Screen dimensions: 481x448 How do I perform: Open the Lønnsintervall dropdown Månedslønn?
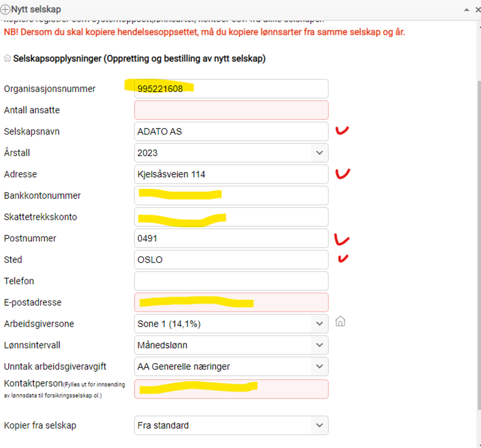point(231,345)
